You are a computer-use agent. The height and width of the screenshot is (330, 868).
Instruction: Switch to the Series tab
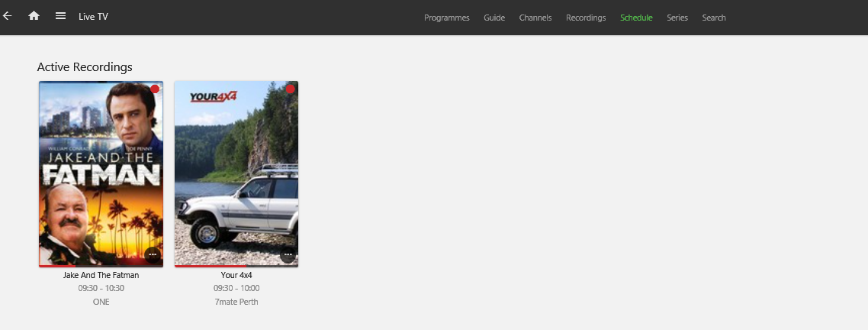677,18
